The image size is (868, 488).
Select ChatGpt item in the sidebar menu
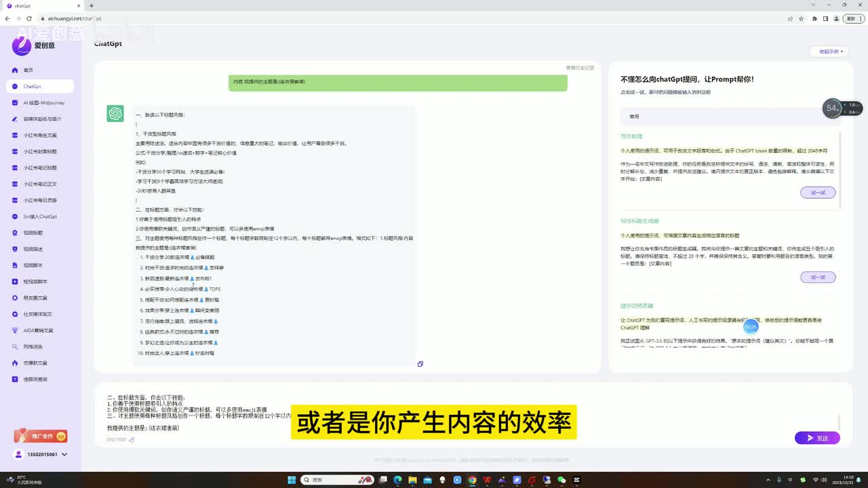[x=32, y=87]
